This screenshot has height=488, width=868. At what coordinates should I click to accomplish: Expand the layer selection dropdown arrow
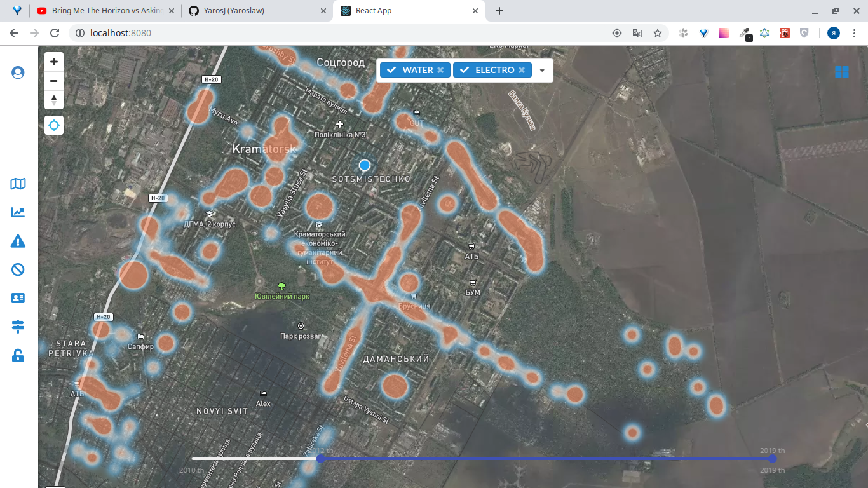pos(542,71)
